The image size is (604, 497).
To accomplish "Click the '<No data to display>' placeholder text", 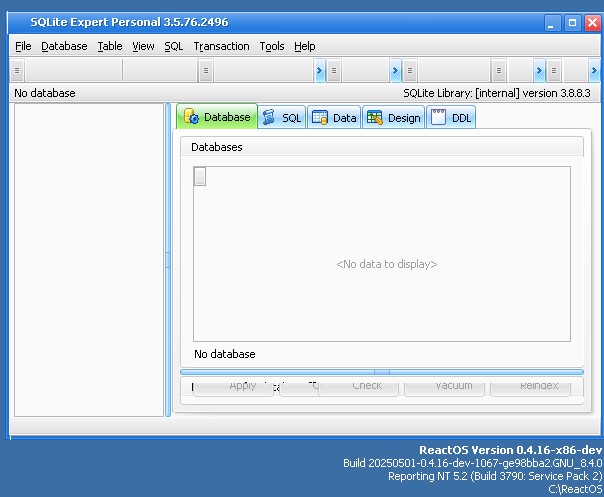I will coord(387,264).
